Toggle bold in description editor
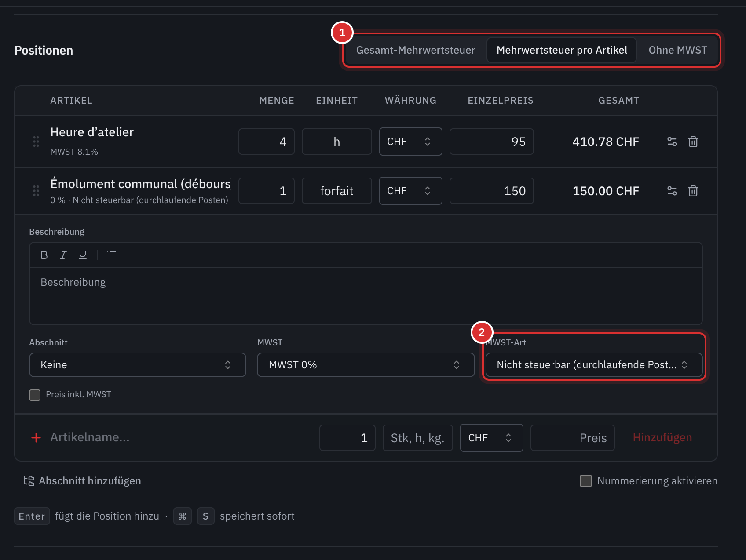The width and height of the screenshot is (746, 560). (44, 255)
